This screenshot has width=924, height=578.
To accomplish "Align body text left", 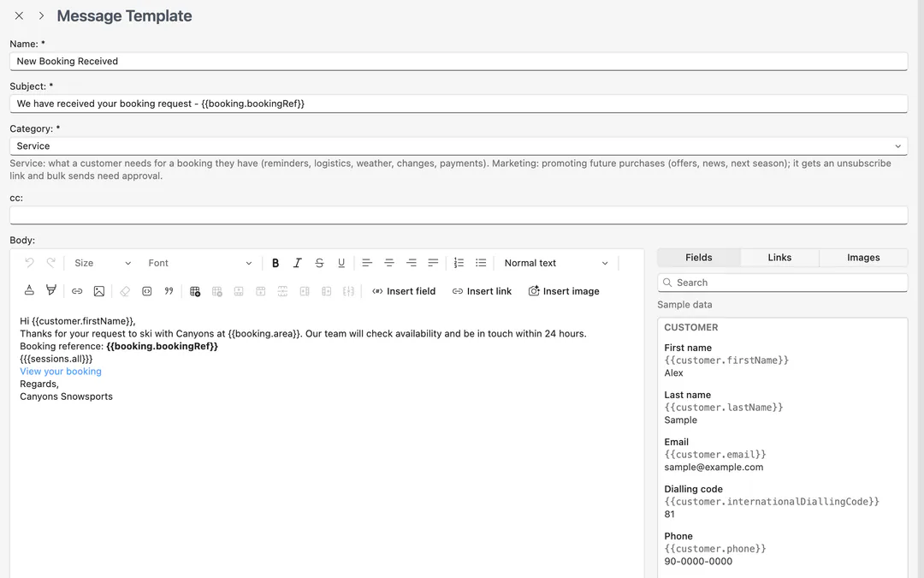I will [366, 263].
